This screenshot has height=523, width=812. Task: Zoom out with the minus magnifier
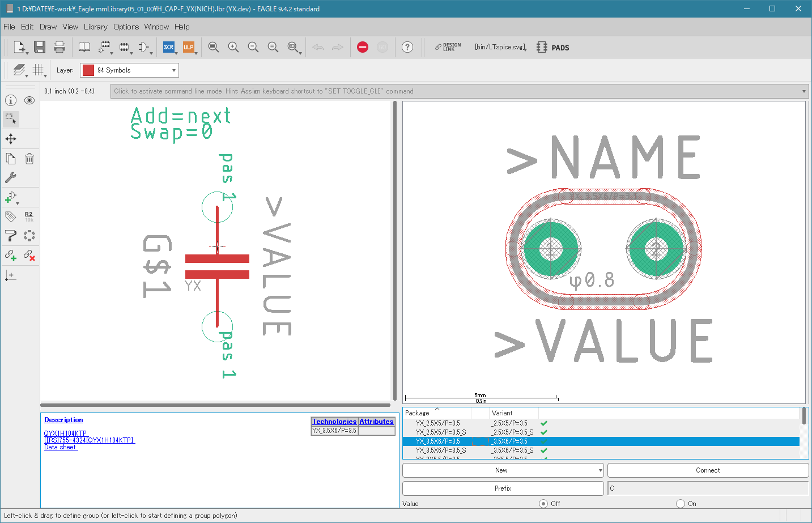pos(253,47)
